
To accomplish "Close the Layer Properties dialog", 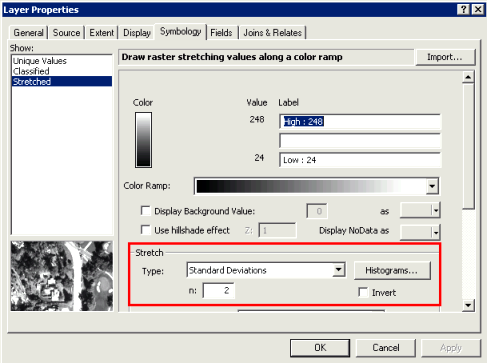I will 478,9.
